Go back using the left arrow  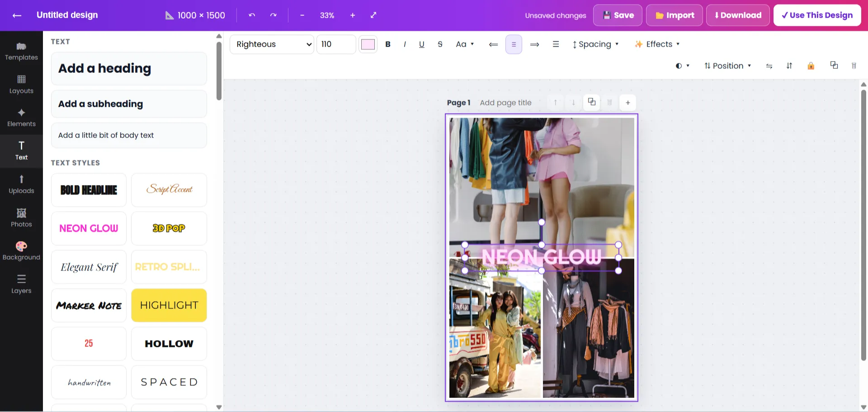pos(17,15)
